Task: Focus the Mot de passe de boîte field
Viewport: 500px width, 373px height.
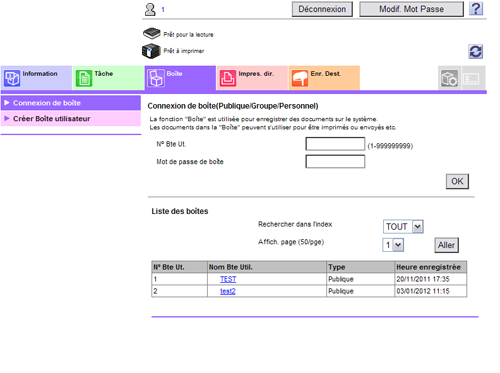Action: [x=335, y=161]
